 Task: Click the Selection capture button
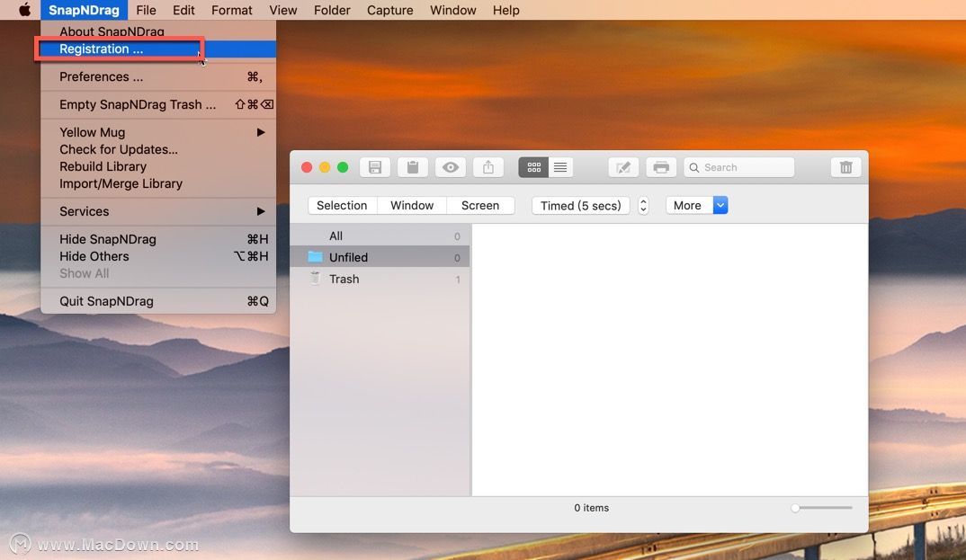click(x=342, y=206)
